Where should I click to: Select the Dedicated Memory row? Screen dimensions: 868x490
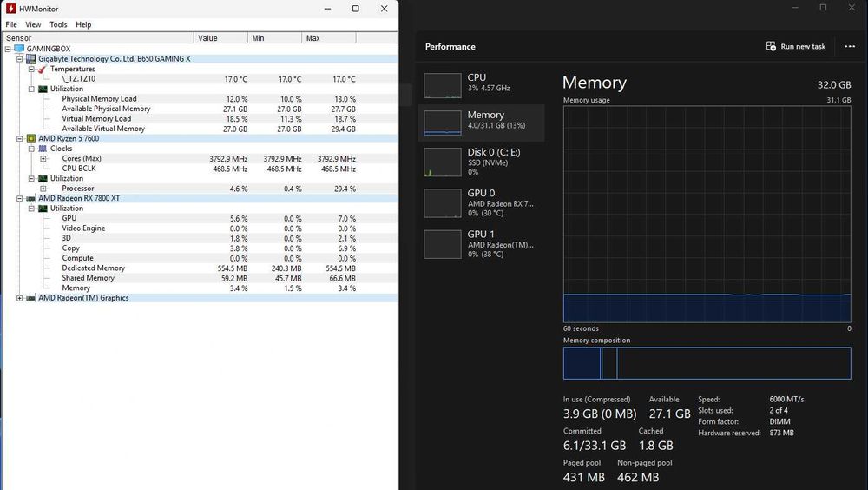click(201, 268)
